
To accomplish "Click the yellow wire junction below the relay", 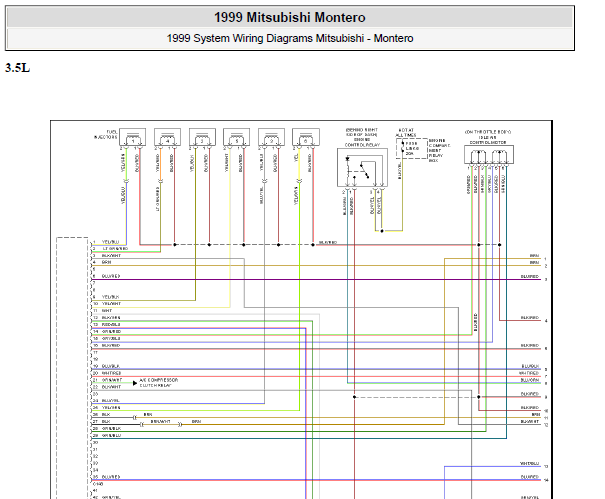I will (382, 231).
